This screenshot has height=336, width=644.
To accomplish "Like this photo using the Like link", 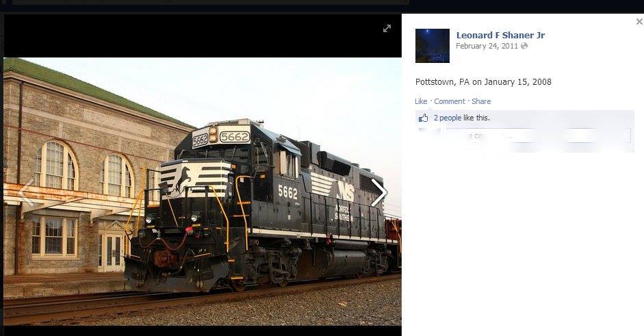I will [421, 101].
